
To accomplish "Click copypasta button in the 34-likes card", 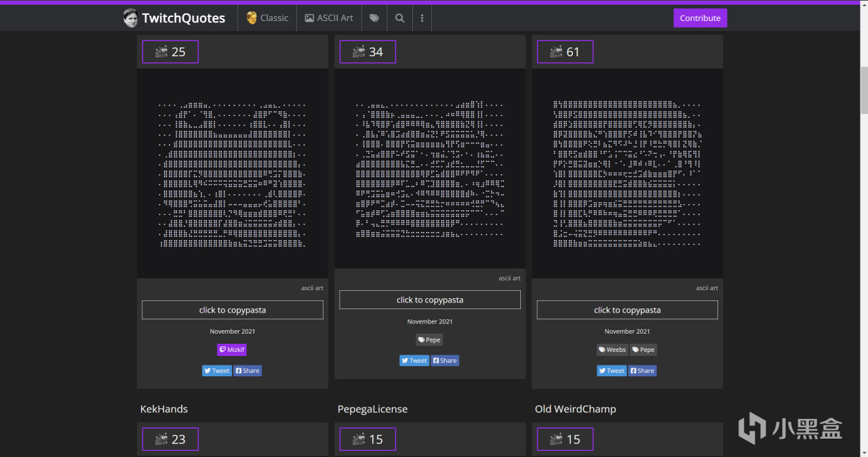I will point(430,300).
